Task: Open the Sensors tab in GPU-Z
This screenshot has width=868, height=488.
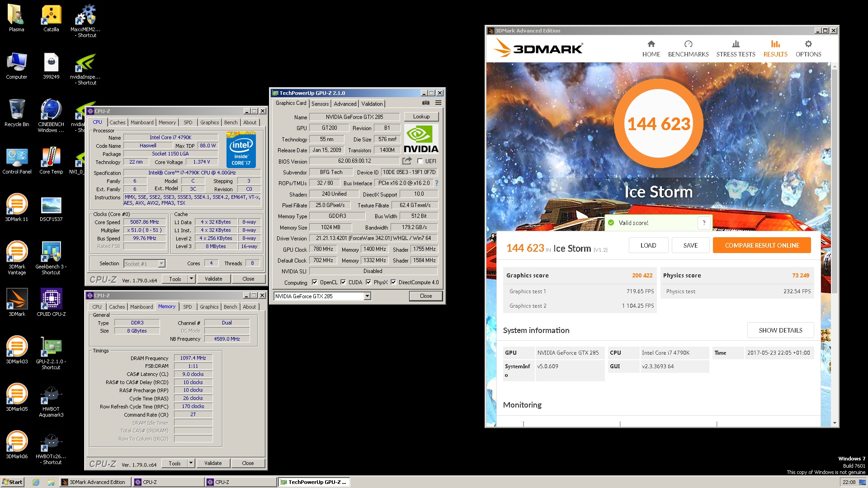Action: tap(320, 104)
